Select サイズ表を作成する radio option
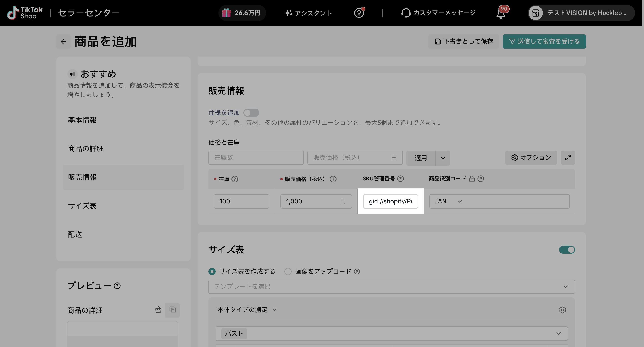This screenshot has height=347, width=644. coord(212,271)
